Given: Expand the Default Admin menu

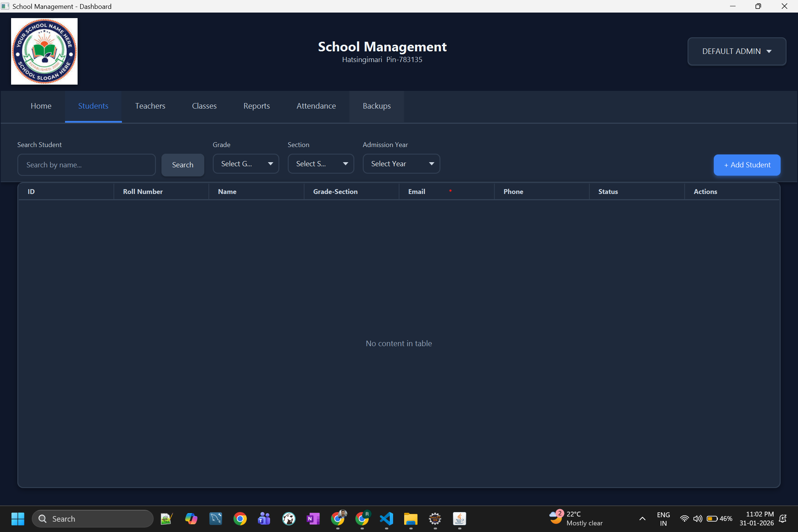Looking at the screenshot, I should [736, 51].
